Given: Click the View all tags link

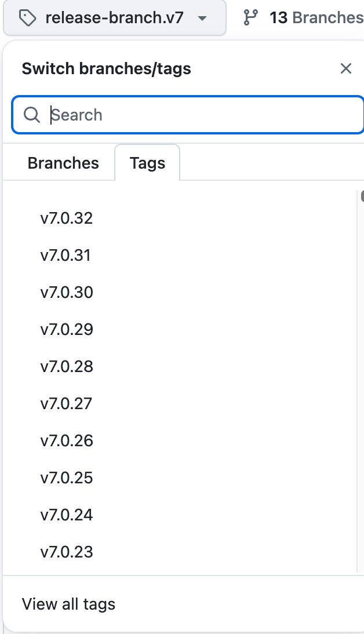Looking at the screenshot, I should (68, 604).
